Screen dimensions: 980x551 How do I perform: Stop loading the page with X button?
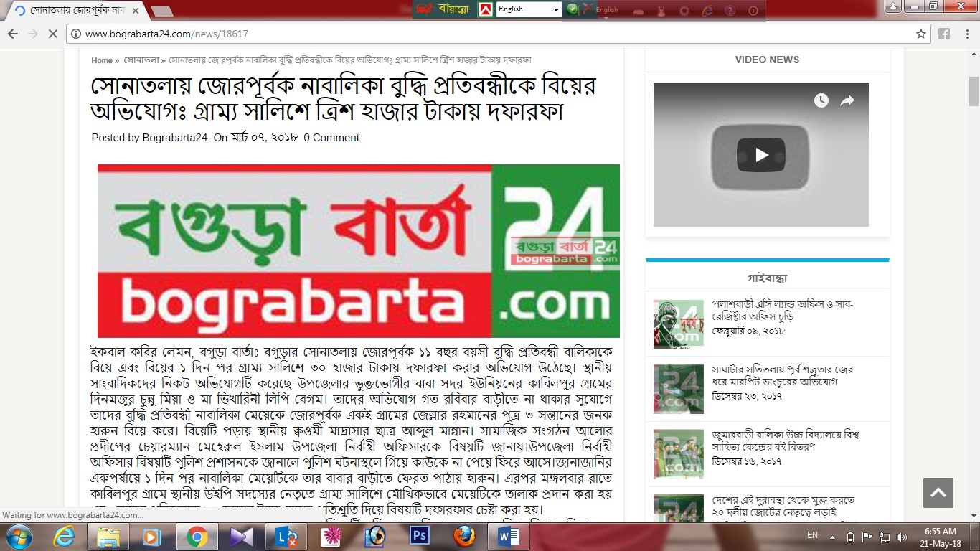pos(54,34)
